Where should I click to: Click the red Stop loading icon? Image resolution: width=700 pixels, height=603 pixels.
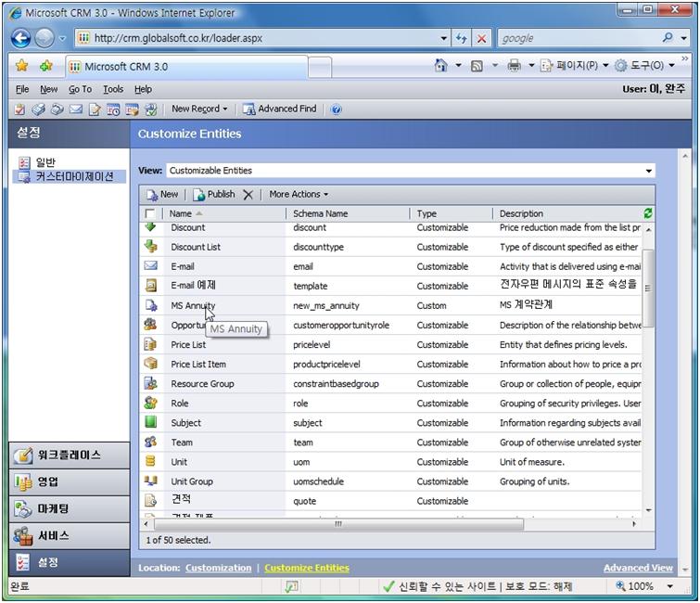(482, 38)
